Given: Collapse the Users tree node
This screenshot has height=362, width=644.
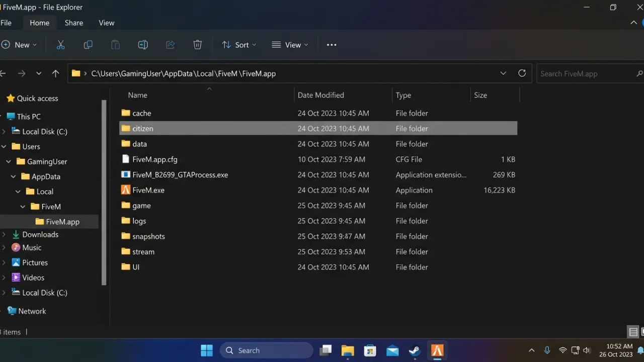Looking at the screenshot, I should [x=4, y=146].
